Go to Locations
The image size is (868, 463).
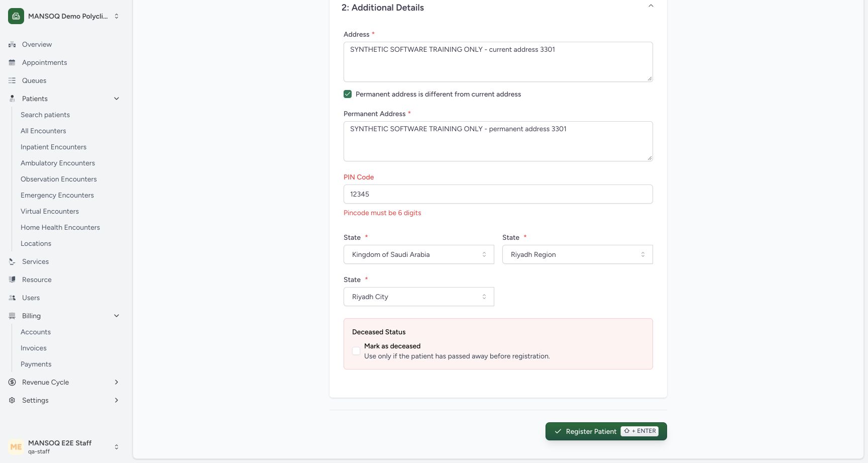(x=36, y=243)
